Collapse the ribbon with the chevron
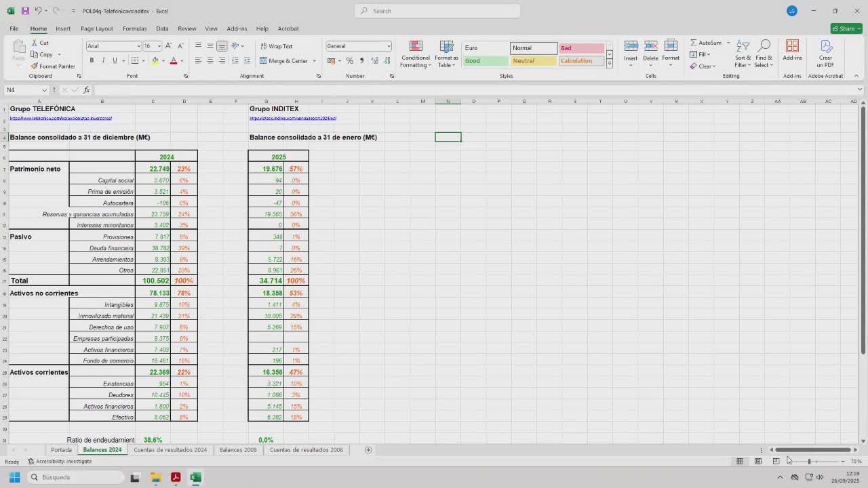This screenshot has width=868, height=488. [856, 76]
